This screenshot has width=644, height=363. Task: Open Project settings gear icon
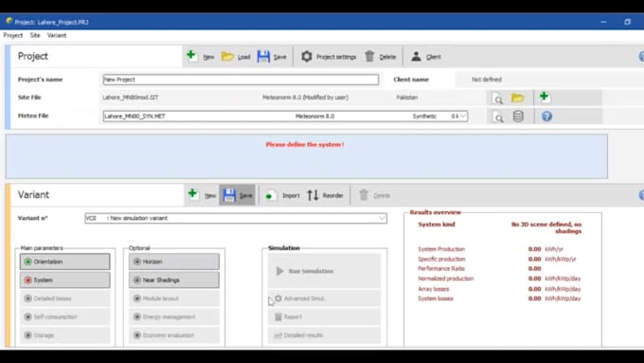307,56
